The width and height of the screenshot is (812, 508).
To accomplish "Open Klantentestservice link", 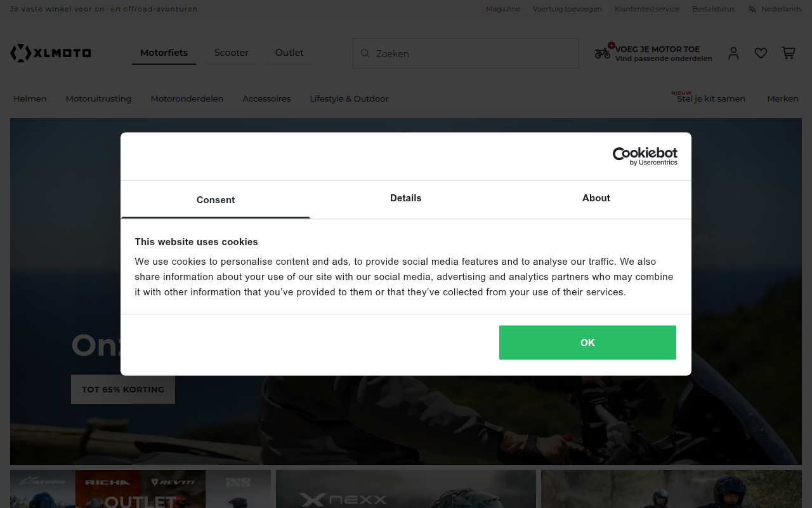I will tap(647, 9).
